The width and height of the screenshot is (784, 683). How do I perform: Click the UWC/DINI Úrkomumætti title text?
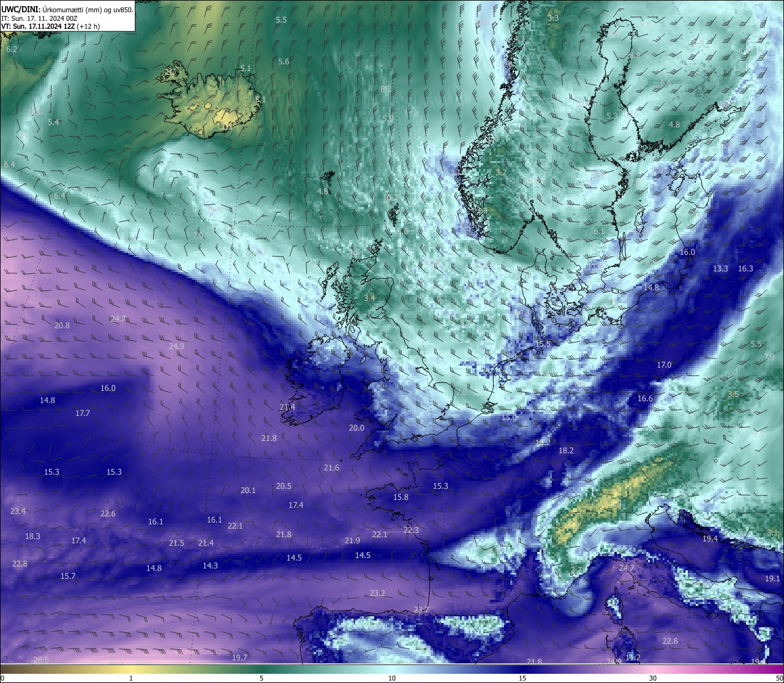tap(67, 10)
